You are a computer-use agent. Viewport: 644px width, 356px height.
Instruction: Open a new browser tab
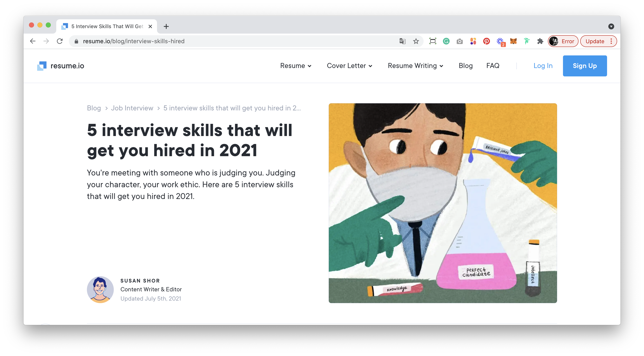(166, 26)
